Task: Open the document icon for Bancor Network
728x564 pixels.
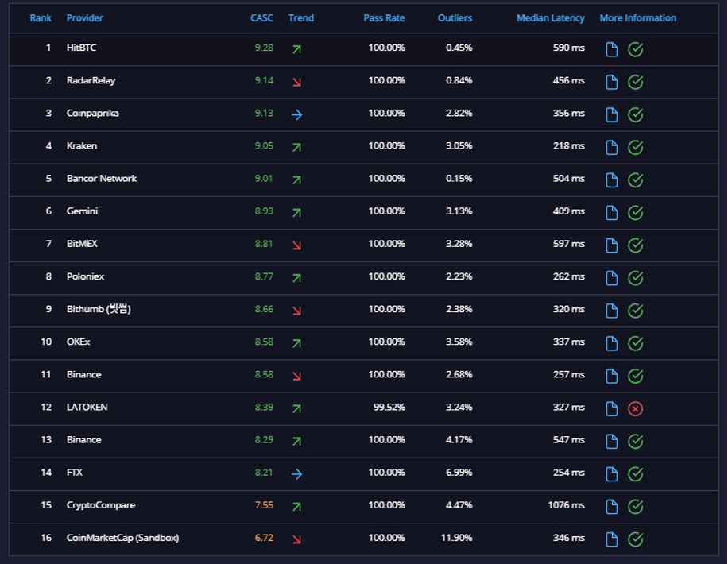Action: click(x=611, y=180)
